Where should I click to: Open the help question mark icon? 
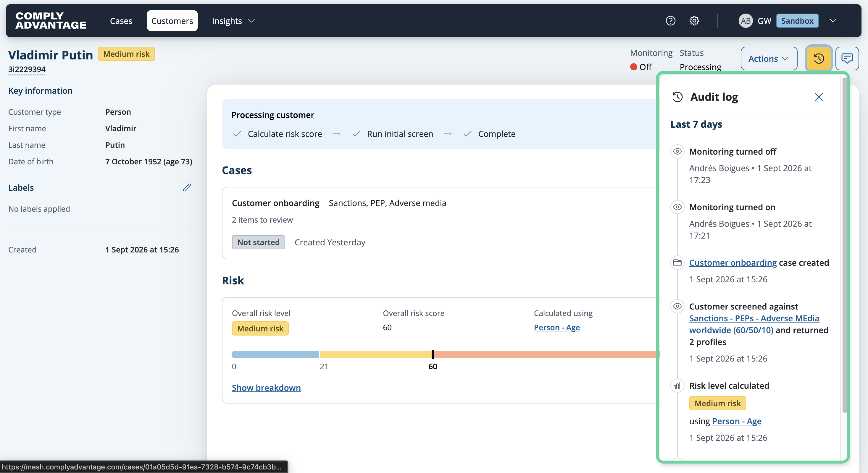pyautogui.click(x=670, y=21)
